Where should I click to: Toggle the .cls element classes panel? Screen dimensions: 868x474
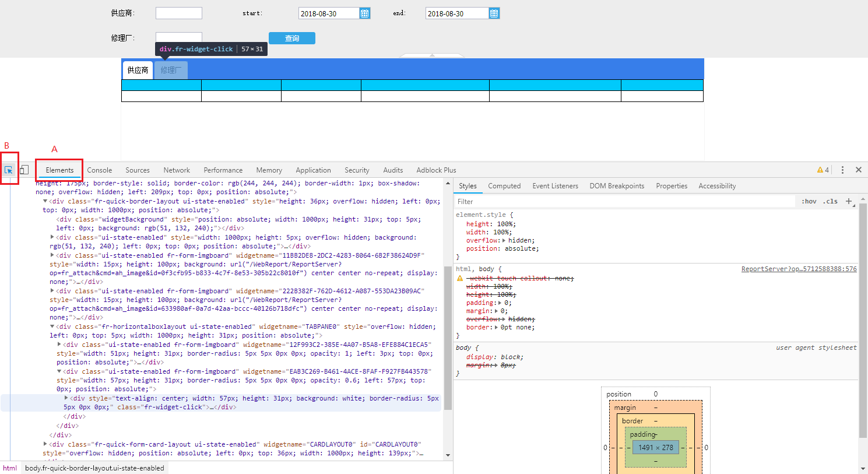(831, 201)
